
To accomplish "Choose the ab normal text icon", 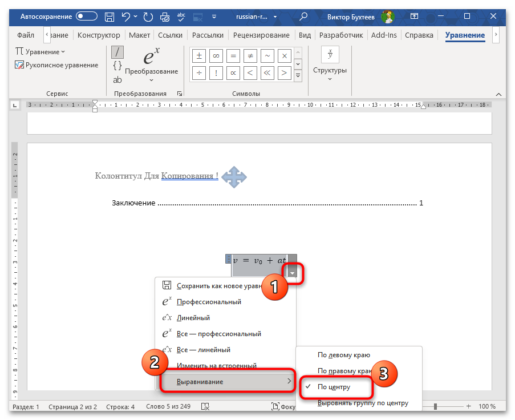I will pyautogui.click(x=117, y=80).
